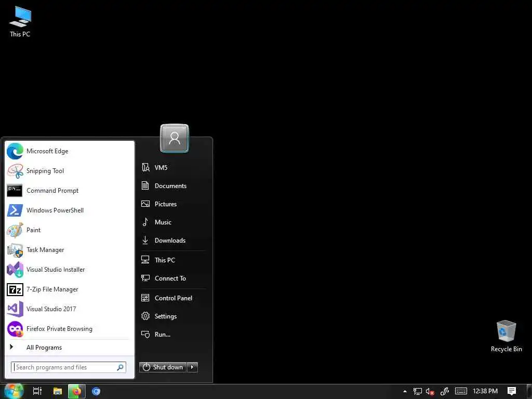Click the 12:38 PM clock
This screenshot has width=532, height=399.
pyautogui.click(x=485, y=391)
